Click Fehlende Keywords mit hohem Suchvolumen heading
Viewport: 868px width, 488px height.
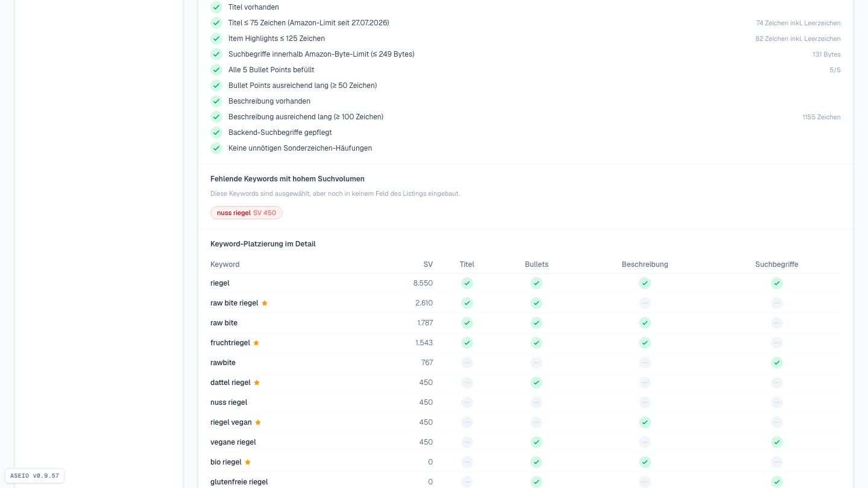288,179
